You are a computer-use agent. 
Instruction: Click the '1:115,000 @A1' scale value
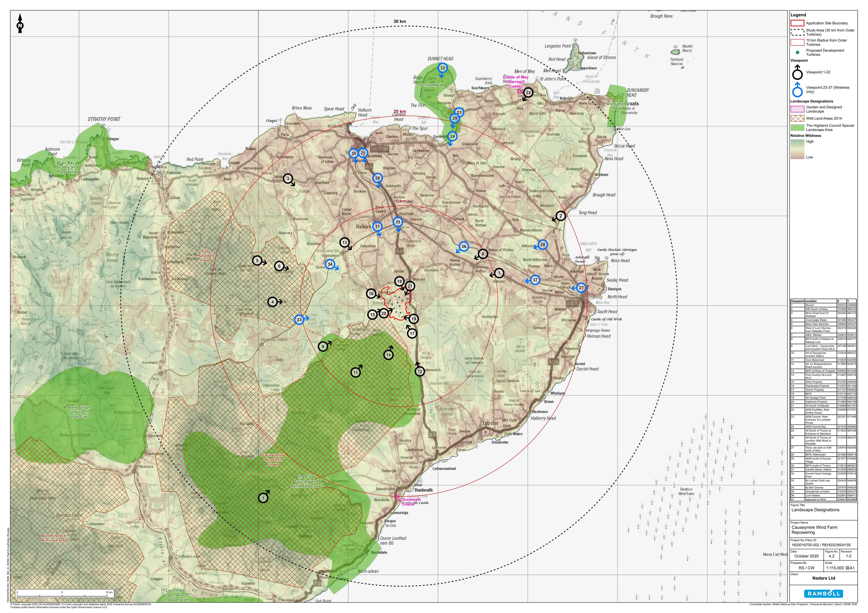click(x=840, y=568)
